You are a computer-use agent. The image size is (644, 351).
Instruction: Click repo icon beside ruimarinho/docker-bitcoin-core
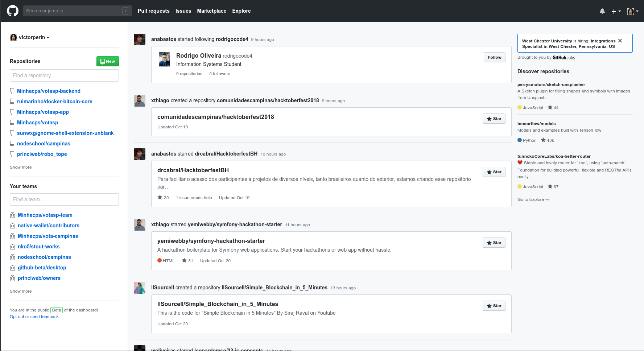(12, 102)
